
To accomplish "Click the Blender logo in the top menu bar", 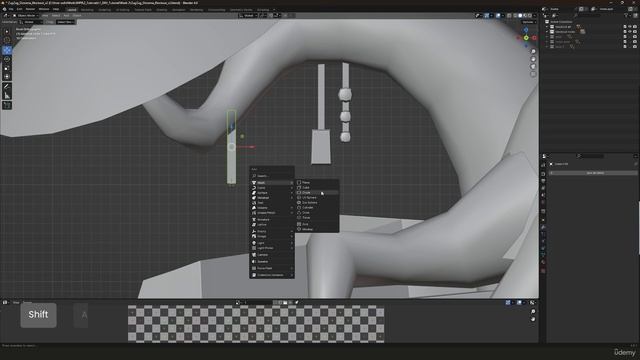I will pyautogui.click(x=5, y=9).
